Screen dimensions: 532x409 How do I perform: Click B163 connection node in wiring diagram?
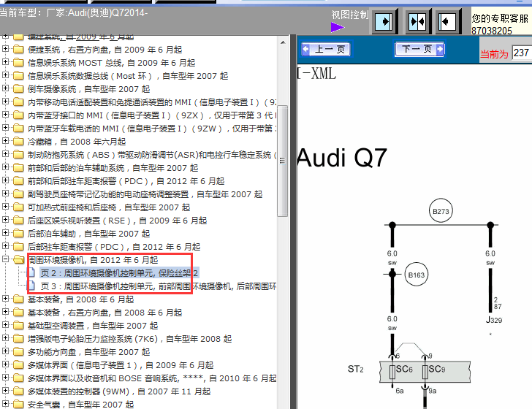417,275
